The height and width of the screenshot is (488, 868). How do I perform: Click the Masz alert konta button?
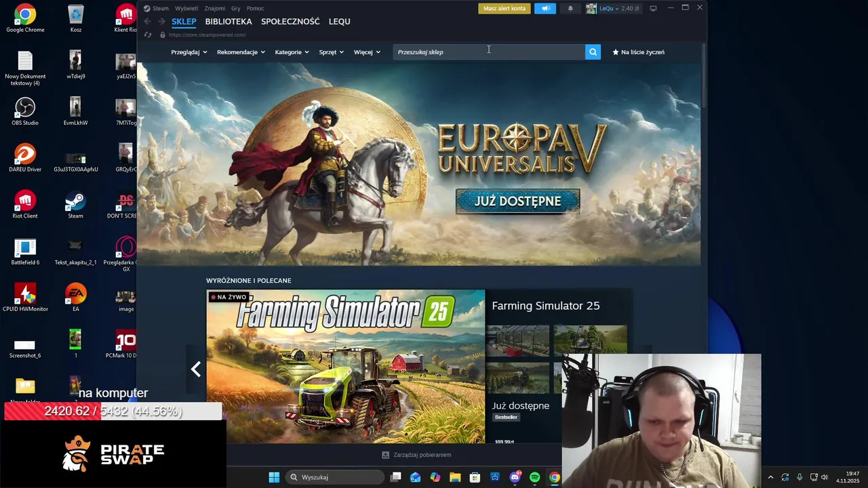pos(505,8)
